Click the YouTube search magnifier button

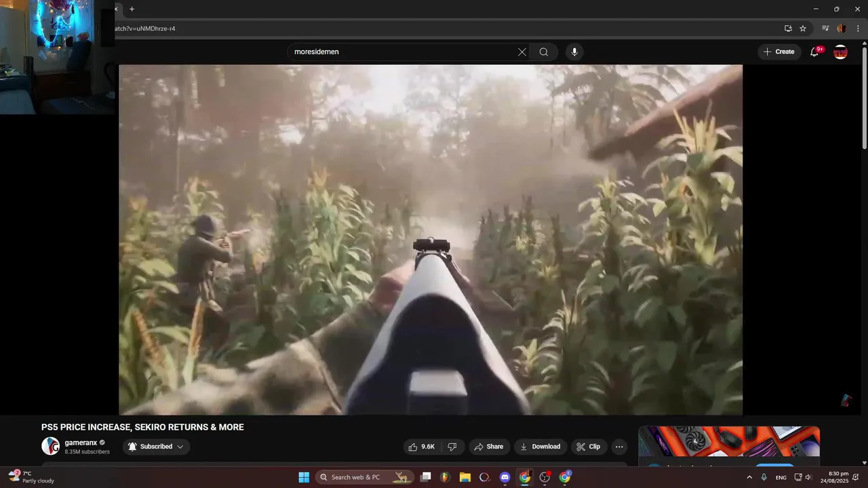tap(544, 52)
